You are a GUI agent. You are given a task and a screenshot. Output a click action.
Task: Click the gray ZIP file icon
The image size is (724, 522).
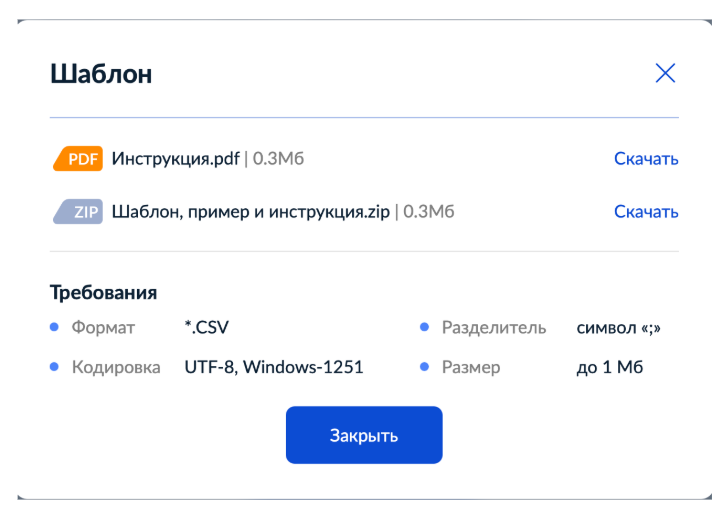point(78,212)
